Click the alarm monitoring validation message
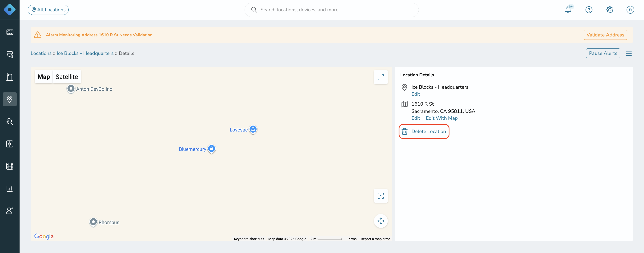The height and width of the screenshot is (253, 644). coord(99,35)
